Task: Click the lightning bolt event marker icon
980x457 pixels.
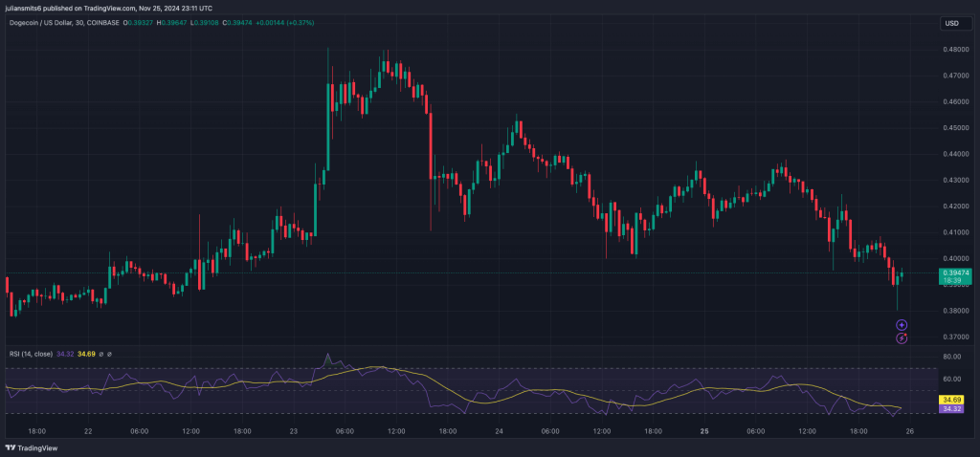Action: [x=902, y=338]
